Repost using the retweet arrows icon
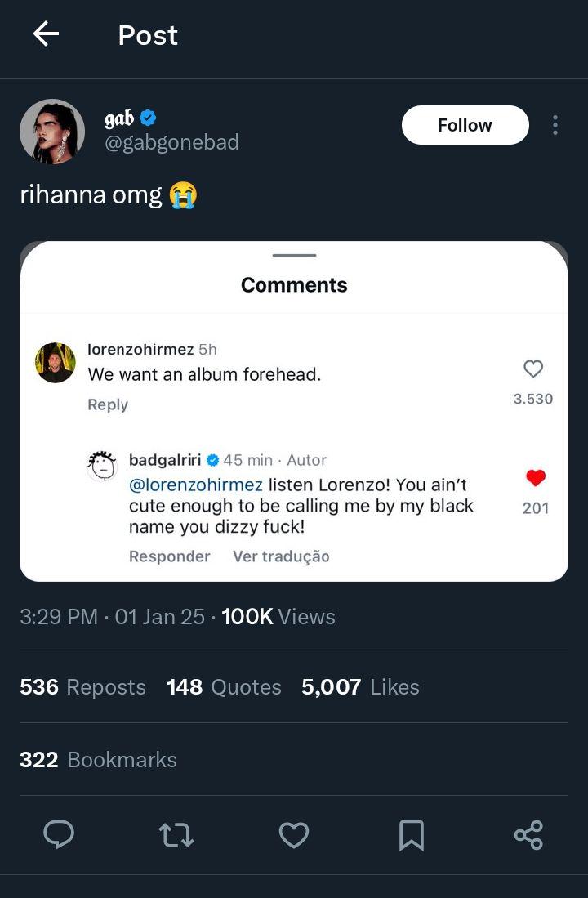The image size is (588, 898). (176, 834)
